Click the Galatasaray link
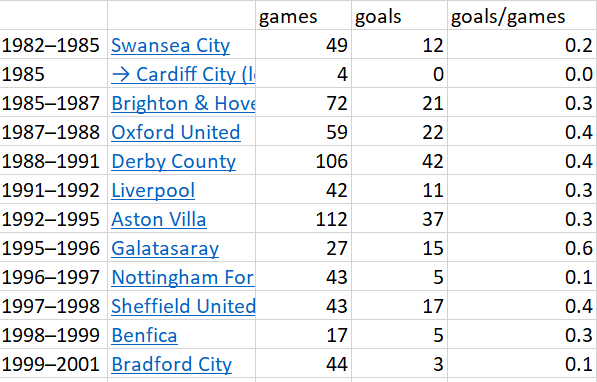The width and height of the screenshot is (597, 382). click(165, 249)
